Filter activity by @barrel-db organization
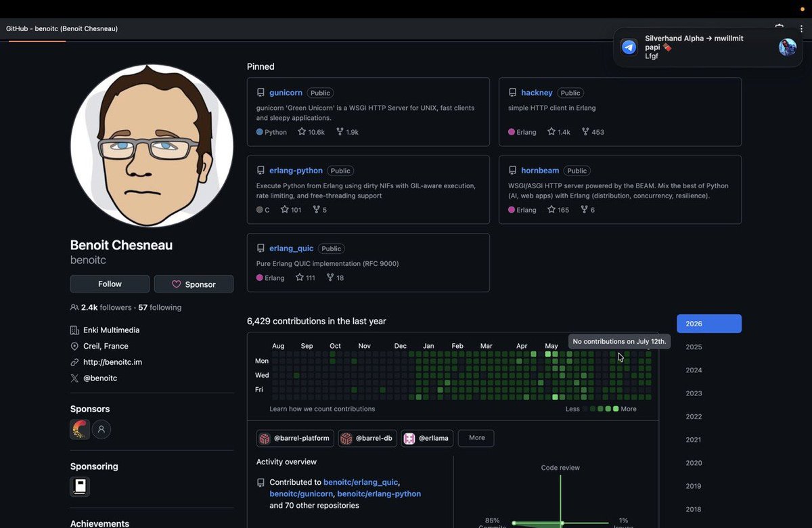This screenshot has height=528, width=812. 367,439
